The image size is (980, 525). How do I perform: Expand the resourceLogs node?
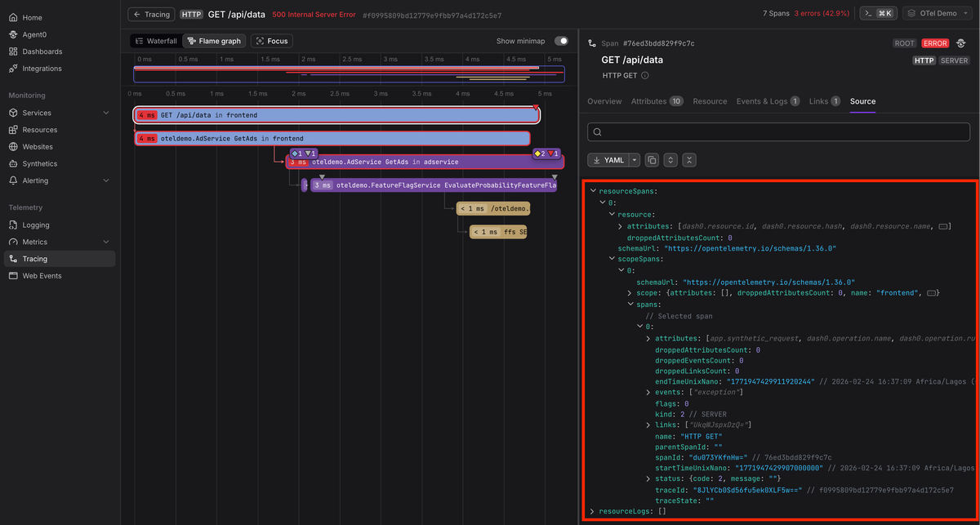pos(592,511)
